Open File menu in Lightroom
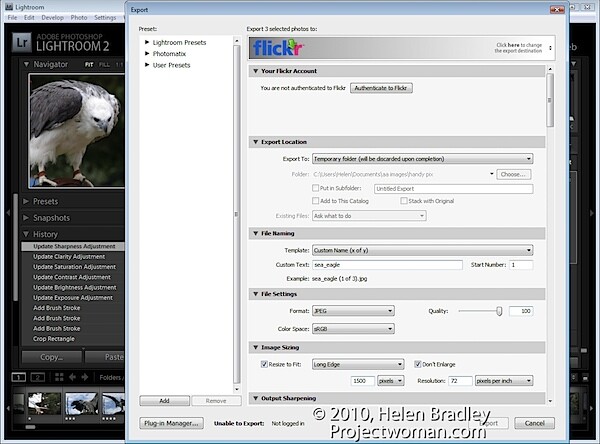The width and height of the screenshot is (600, 444). [12, 18]
